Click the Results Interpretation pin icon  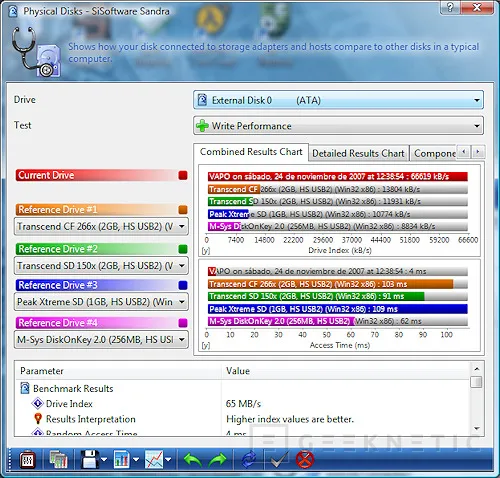pos(38,419)
